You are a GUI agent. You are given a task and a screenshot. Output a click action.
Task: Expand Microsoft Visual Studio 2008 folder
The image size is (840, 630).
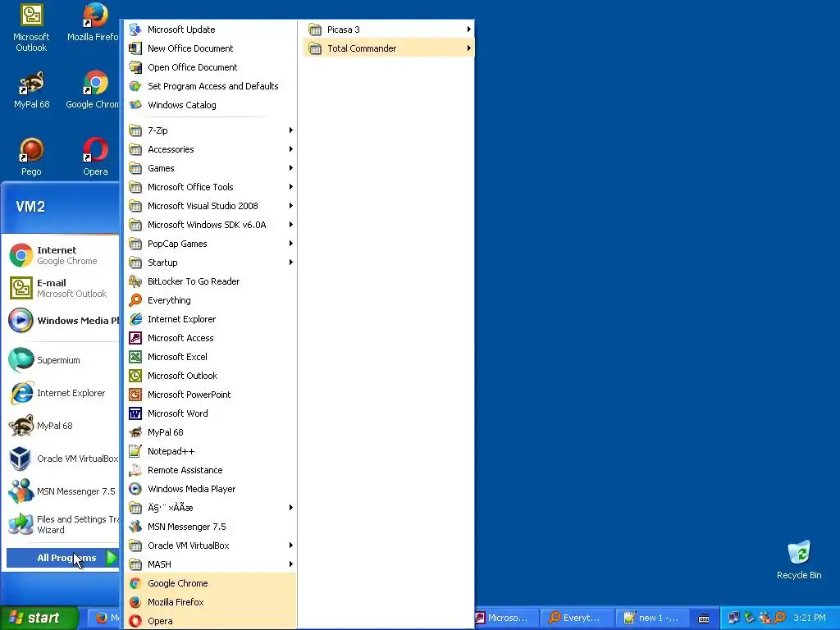[x=210, y=206]
